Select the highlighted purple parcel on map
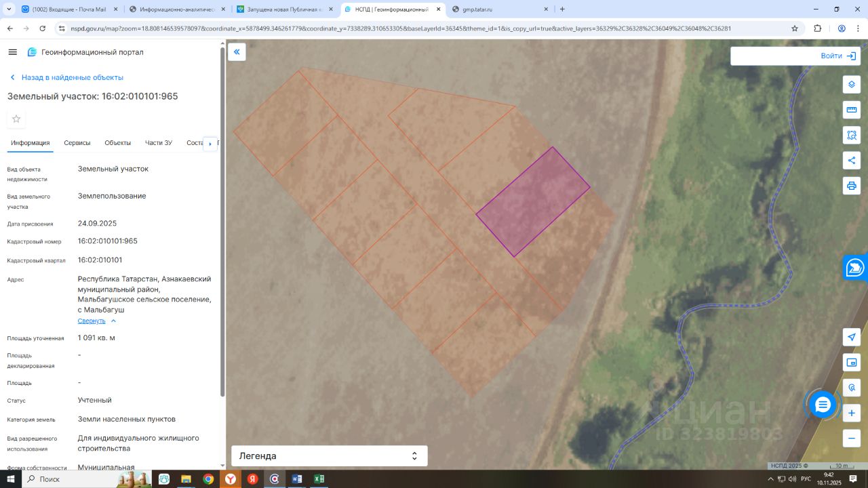This screenshot has height=488, width=868. (533, 202)
